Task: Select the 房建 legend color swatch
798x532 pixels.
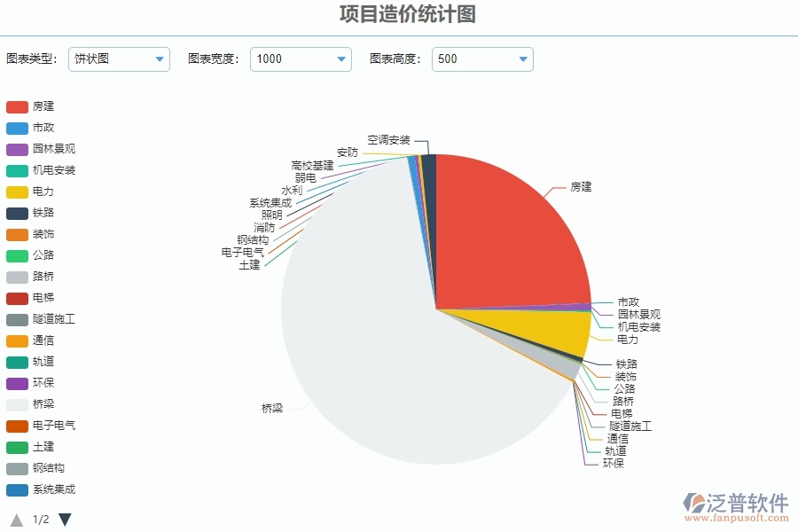Action: pos(18,106)
